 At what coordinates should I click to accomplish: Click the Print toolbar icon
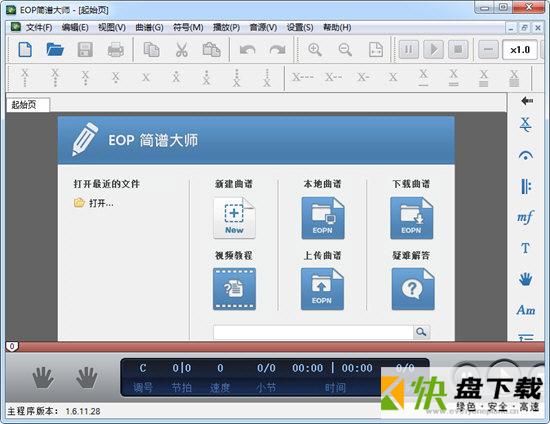[x=115, y=49]
